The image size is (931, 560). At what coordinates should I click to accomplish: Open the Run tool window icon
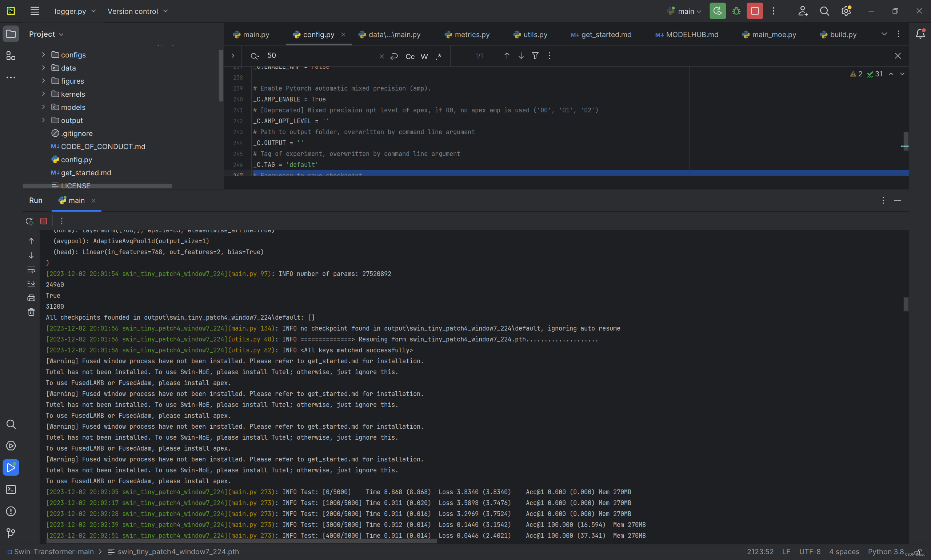click(11, 468)
